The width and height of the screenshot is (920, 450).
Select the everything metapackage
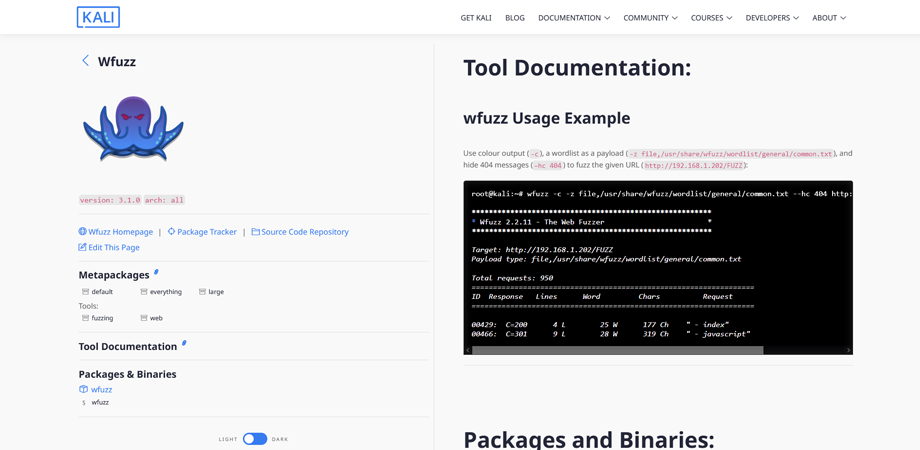166,292
